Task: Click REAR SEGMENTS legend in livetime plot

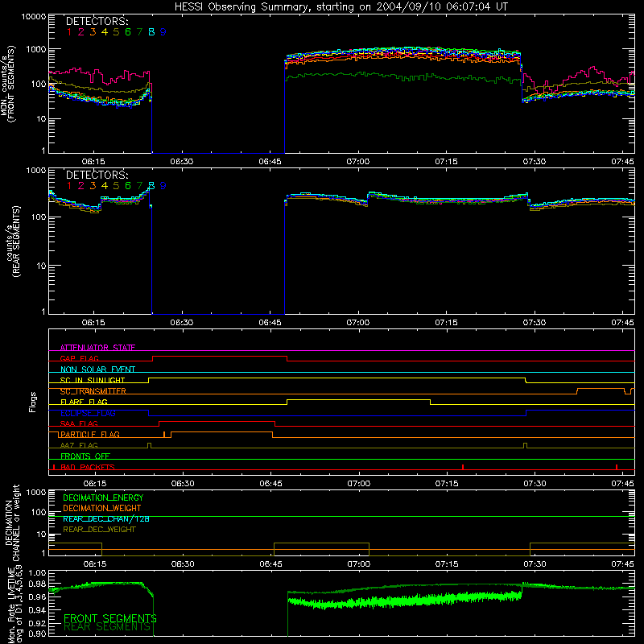Action: point(107,627)
